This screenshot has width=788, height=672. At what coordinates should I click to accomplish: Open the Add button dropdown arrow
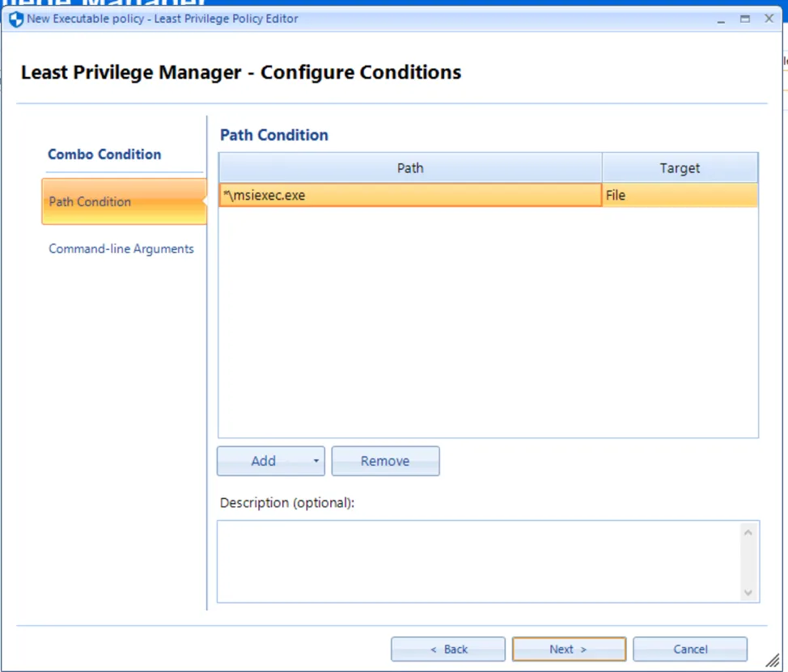pyautogui.click(x=316, y=461)
